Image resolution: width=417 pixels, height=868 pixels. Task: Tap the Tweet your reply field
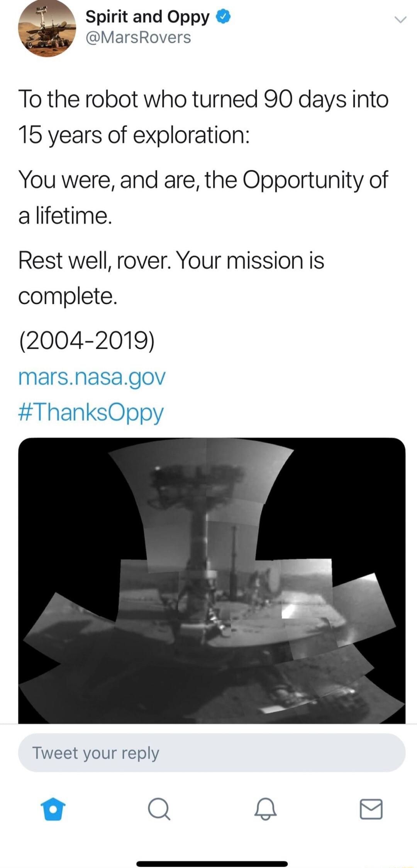pos(208,753)
